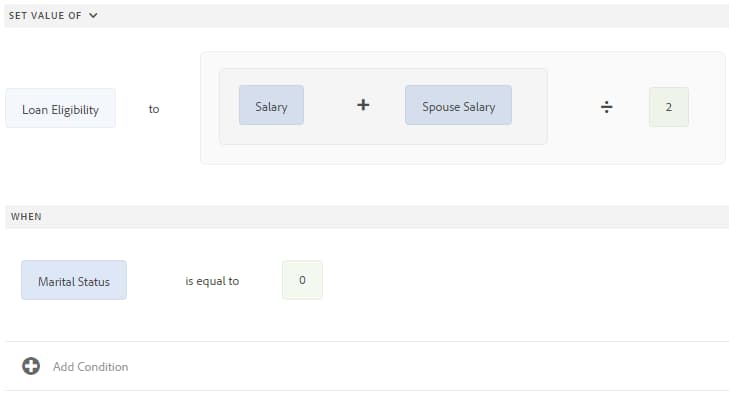This screenshot has width=729, height=399.
Task: Change the 'is equal to' operator
Action: pos(212,281)
